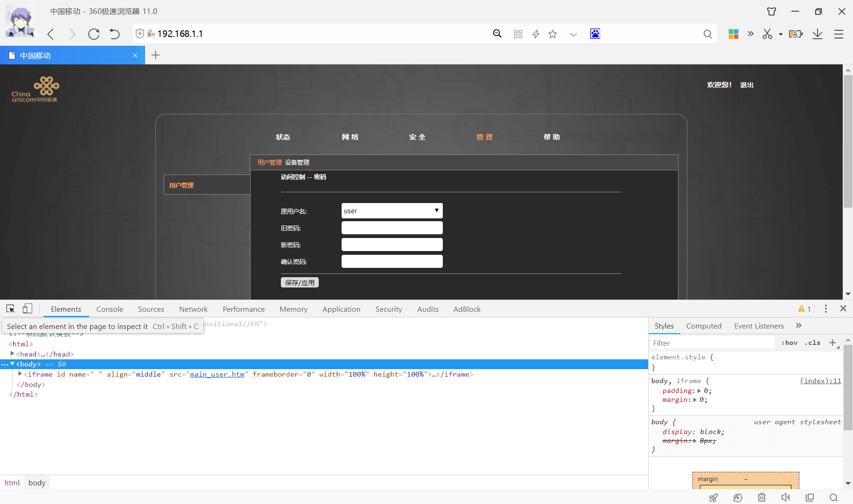Open the DevTools three-dot menu
The image size is (853, 504).
826,308
